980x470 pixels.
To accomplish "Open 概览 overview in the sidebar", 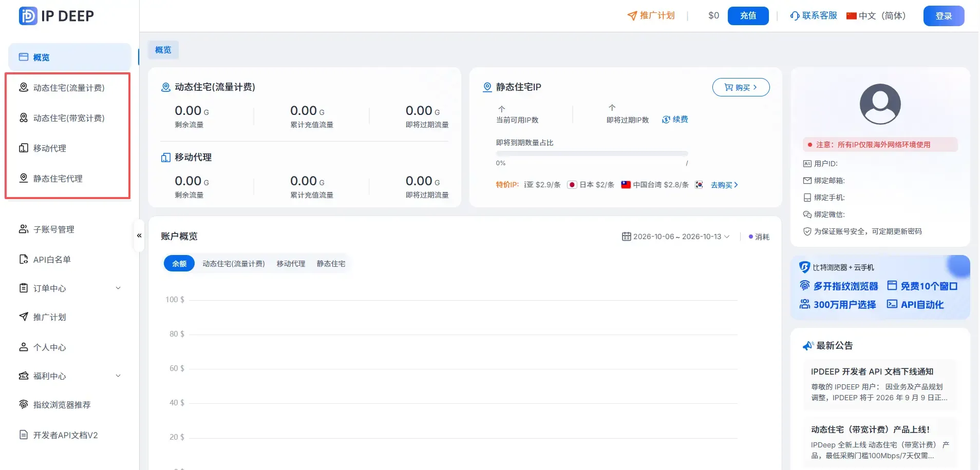I will [70, 57].
